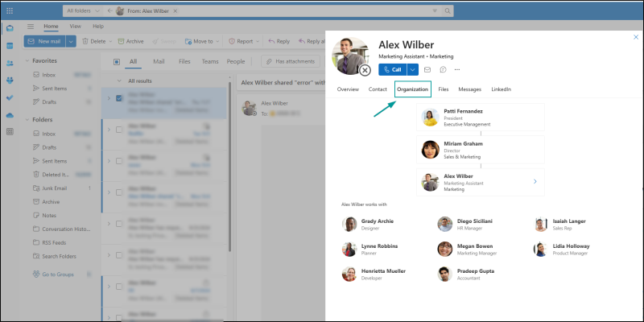Image resolution: width=644 pixels, height=322 pixels.
Task: Click Alex Wilber's large profile photo
Action: click(350, 56)
